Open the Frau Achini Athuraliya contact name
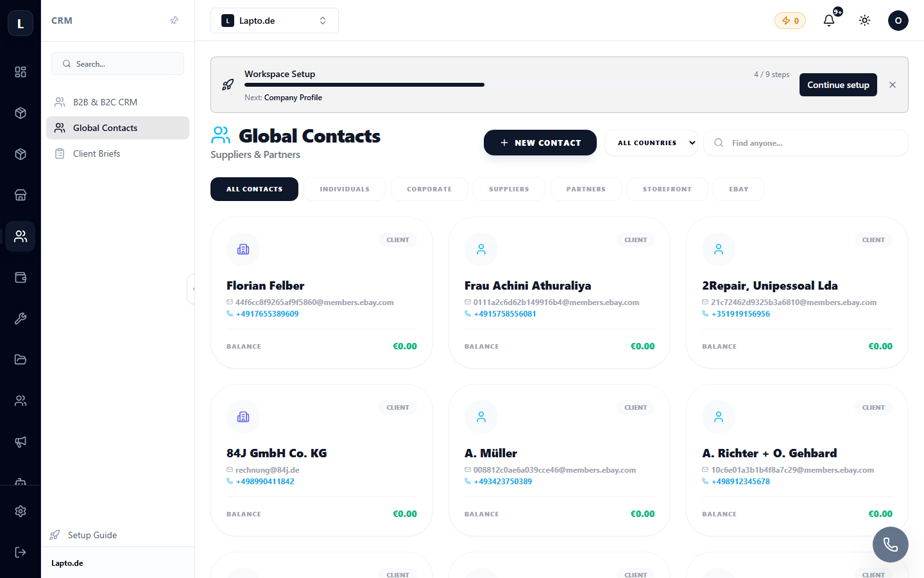The image size is (924, 578). pos(528,286)
